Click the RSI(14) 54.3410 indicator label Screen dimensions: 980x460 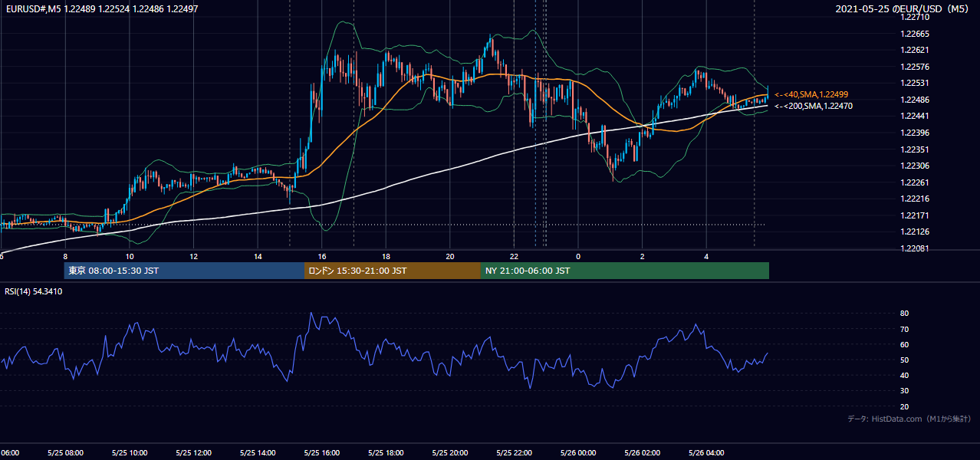tap(34, 291)
